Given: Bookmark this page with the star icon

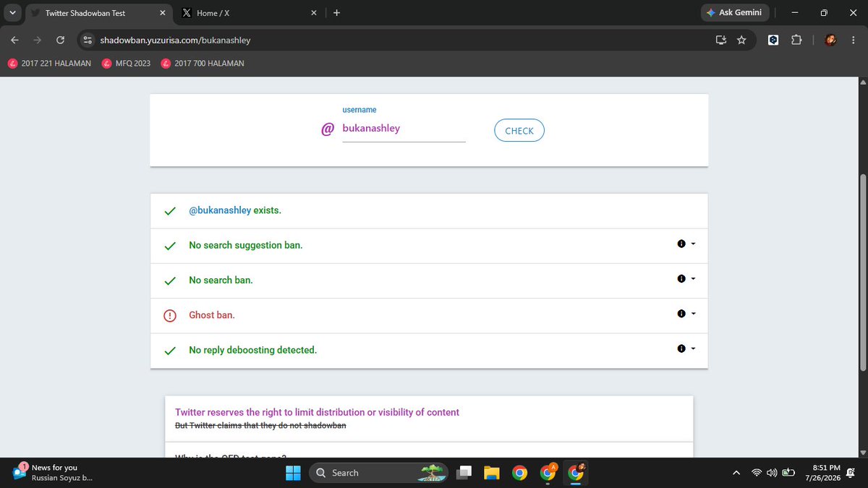Looking at the screenshot, I should (741, 40).
